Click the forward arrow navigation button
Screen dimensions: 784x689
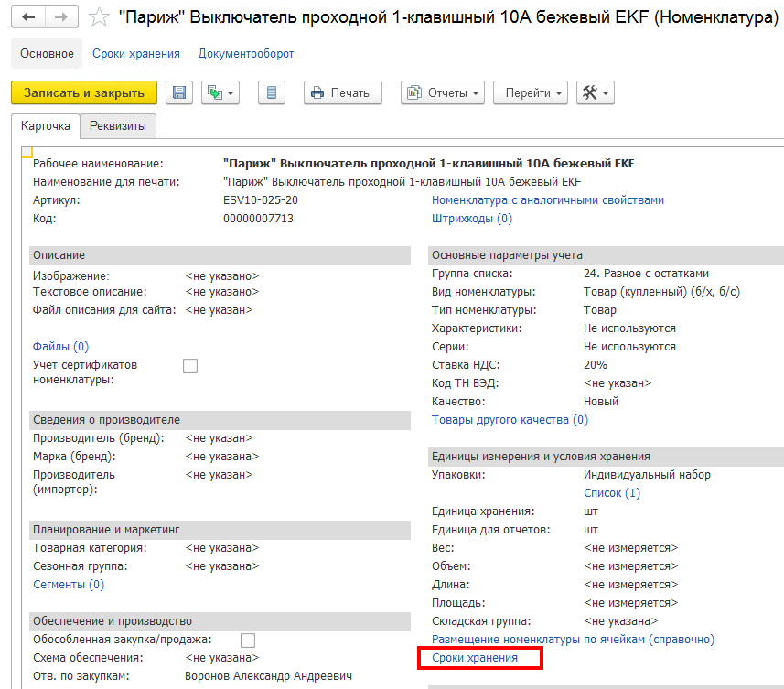pos(61,17)
